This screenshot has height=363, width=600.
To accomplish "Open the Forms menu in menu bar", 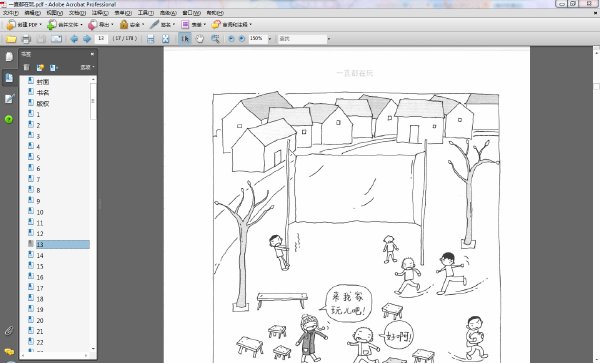I will click(123, 13).
